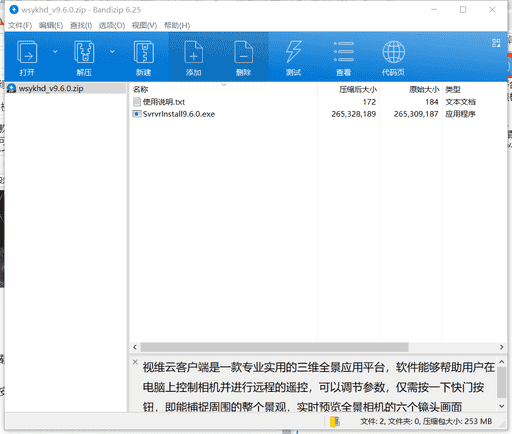Click the status bar file count text
The width and height of the screenshot is (512, 434).
pos(426,422)
